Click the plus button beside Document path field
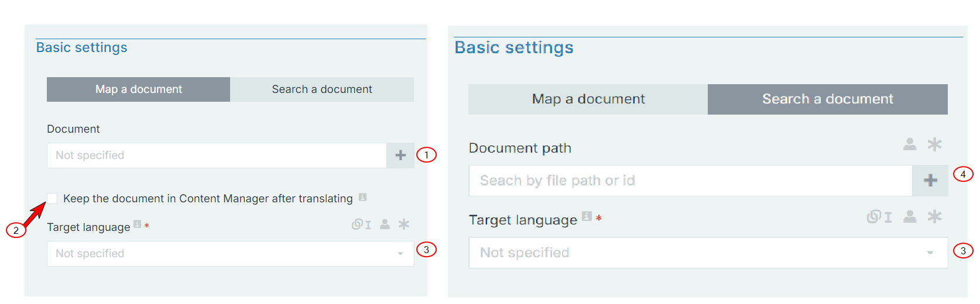This screenshot has height=304, width=980. 930,181
